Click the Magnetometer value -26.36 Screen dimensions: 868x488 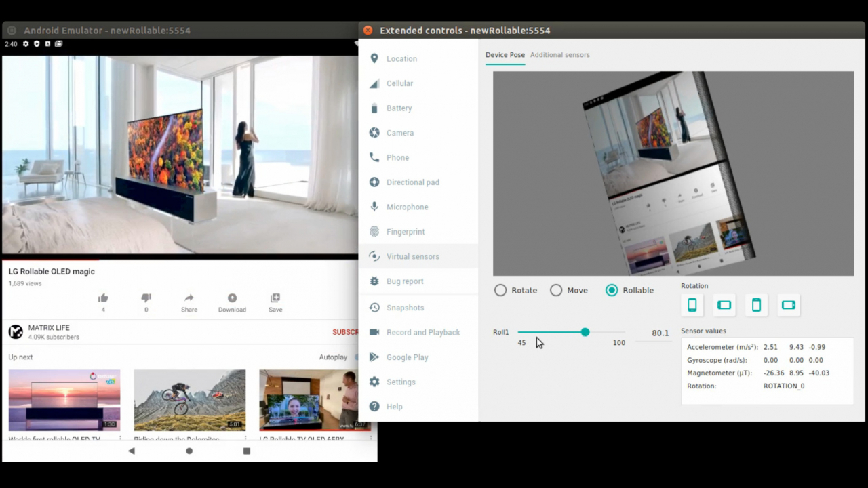[x=774, y=373]
